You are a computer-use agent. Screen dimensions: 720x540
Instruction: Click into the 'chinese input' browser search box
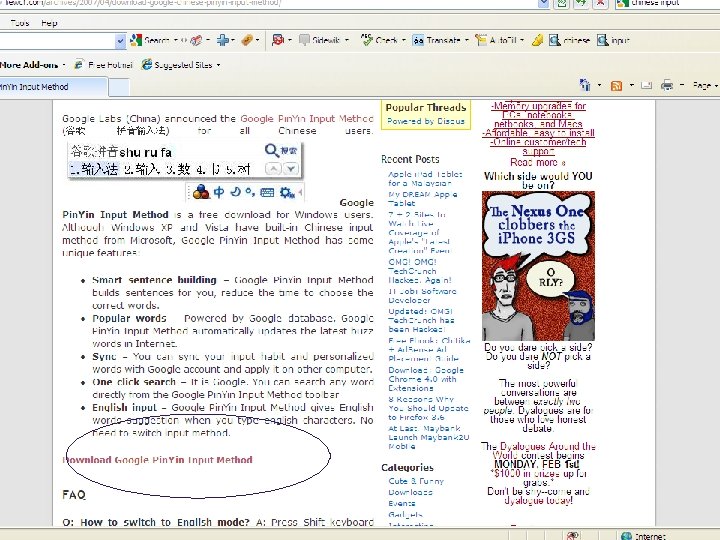click(x=669, y=3)
